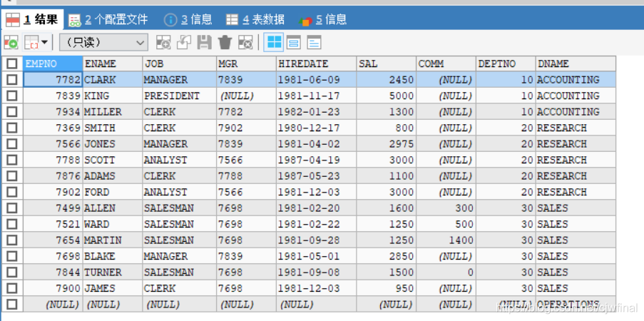The image size is (644, 321).
Task: Switch to the 结果 tab
Action: 32,19
